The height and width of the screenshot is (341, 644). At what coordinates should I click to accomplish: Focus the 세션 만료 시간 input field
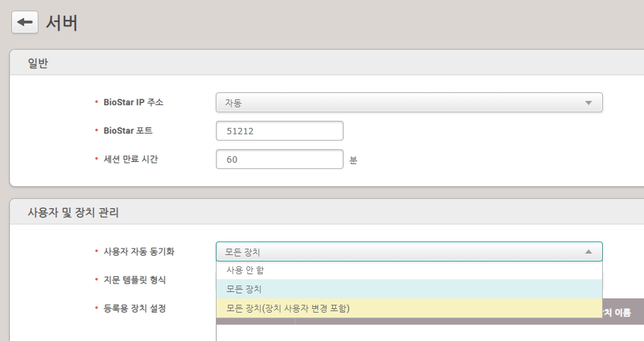point(279,159)
